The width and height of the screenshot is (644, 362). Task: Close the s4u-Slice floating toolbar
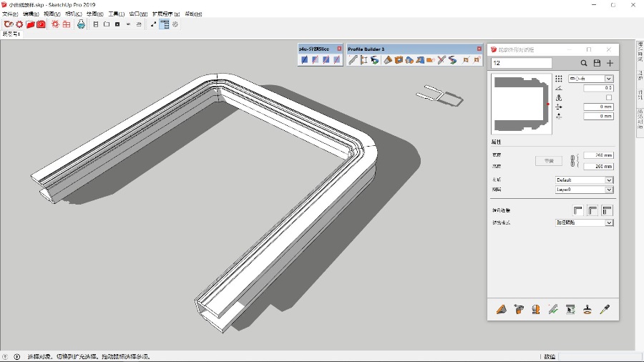tap(339, 49)
